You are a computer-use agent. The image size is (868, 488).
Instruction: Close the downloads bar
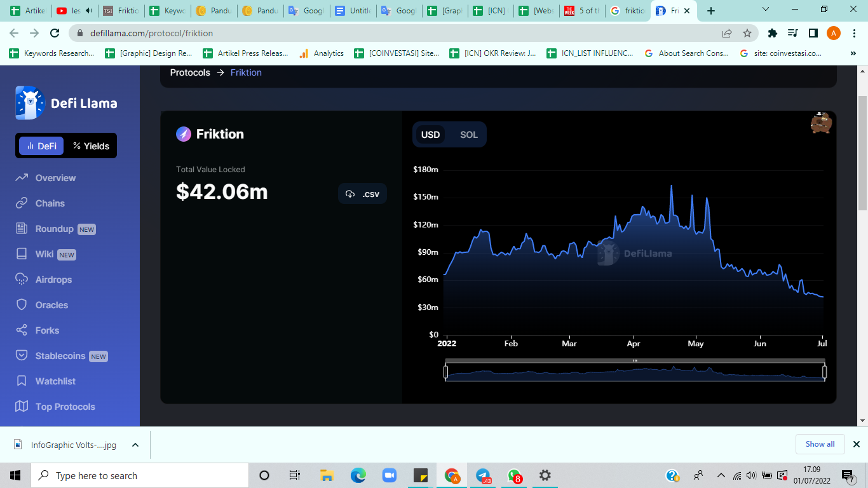[x=856, y=444]
